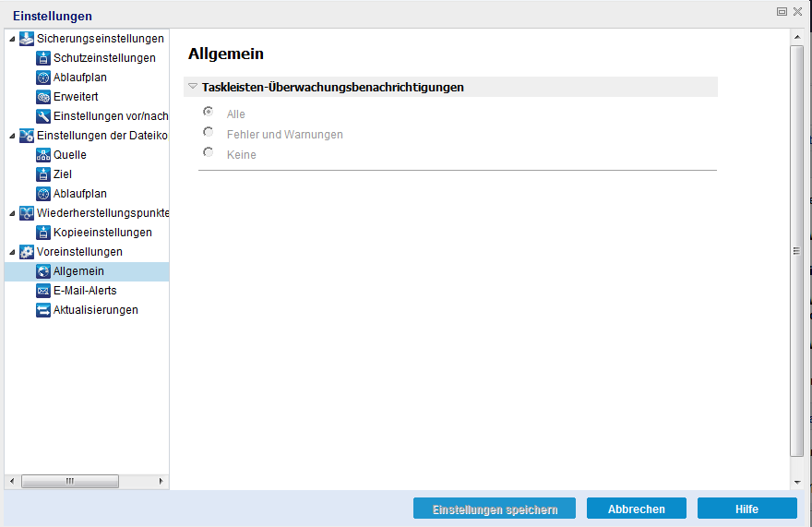Select the Fehler und Warnungen radio option
The image size is (812, 527).
[x=209, y=132]
